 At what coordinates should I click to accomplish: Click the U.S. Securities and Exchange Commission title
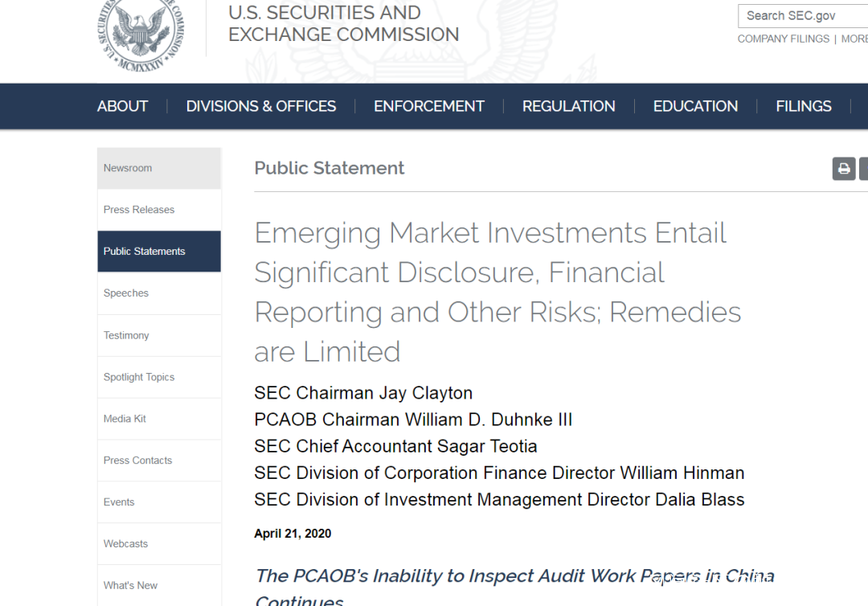(343, 24)
